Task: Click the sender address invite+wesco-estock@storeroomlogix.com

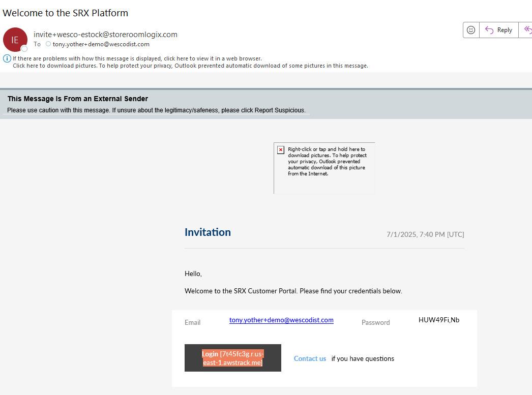Action: tap(105, 34)
